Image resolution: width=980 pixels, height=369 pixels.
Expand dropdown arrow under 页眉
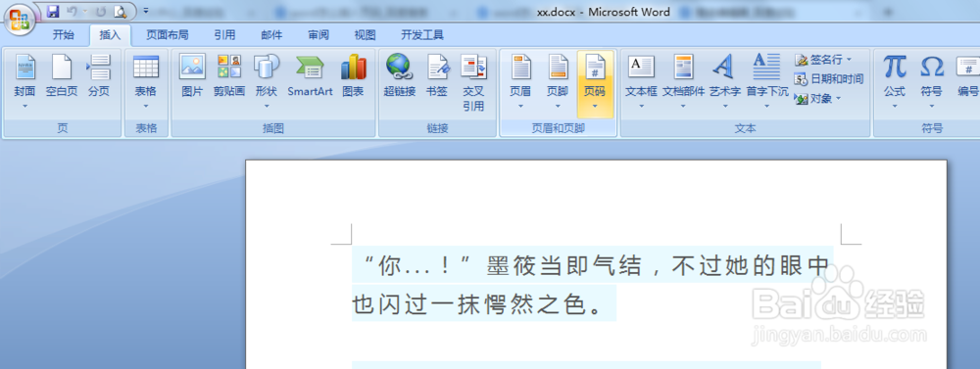point(520,106)
